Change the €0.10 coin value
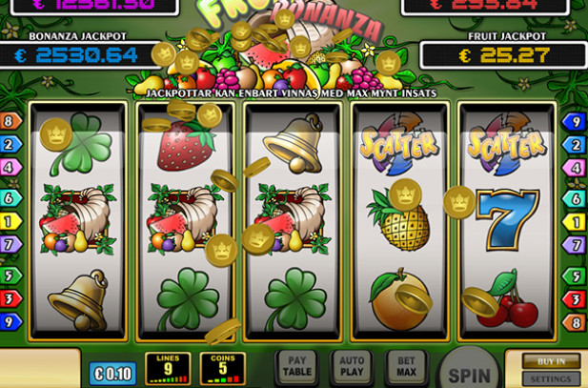 [112, 374]
